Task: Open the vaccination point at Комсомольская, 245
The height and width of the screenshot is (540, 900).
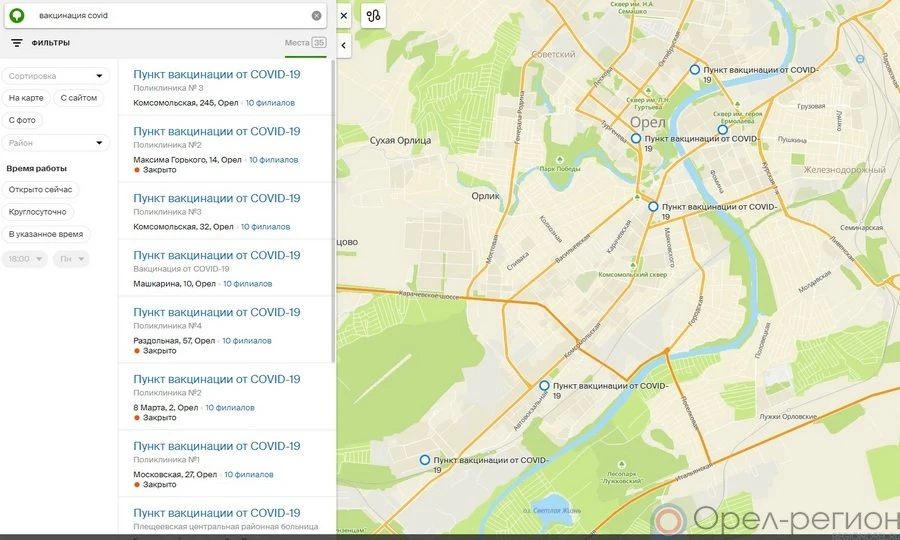Action: 217,75
